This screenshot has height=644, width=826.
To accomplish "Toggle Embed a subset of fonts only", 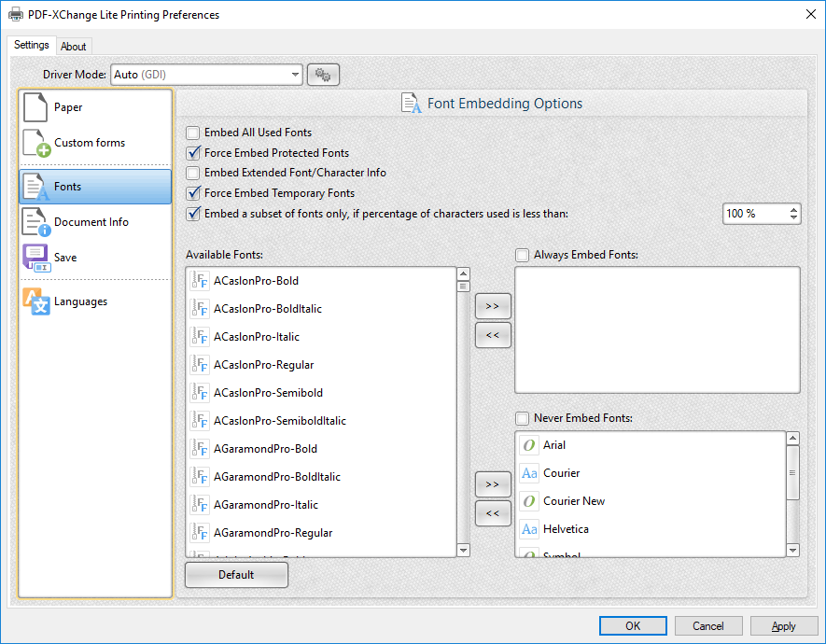I will [193, 214].
